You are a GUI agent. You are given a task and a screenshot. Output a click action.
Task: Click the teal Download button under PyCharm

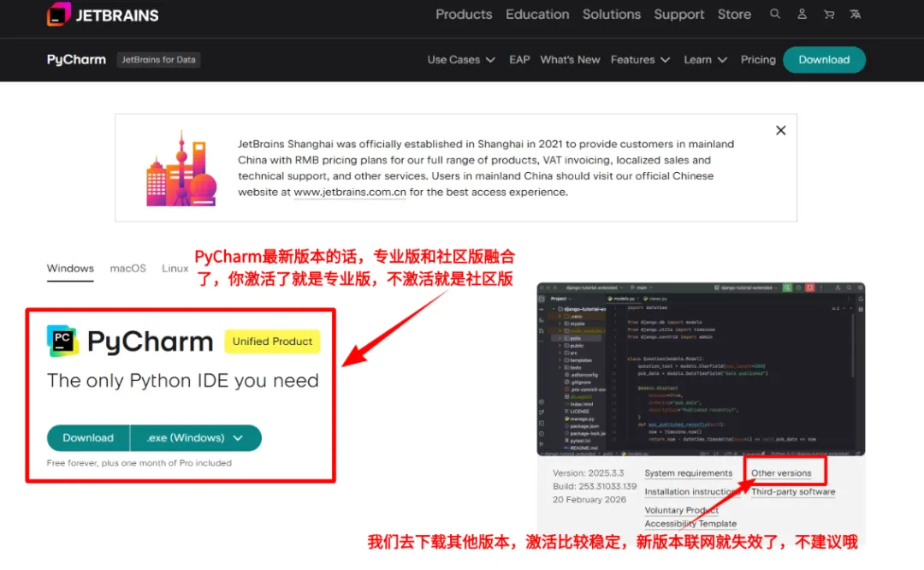tap(88, 438)
